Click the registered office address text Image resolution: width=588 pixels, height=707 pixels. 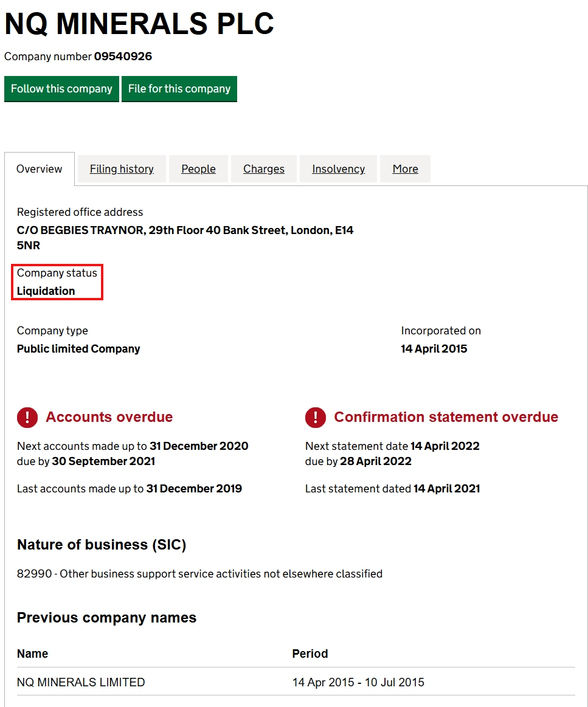(185, 238)
